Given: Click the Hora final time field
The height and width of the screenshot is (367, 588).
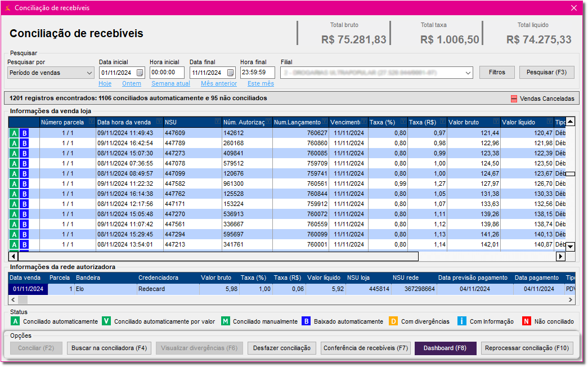Looking at the screenshot, I should [x=257, y=73].
